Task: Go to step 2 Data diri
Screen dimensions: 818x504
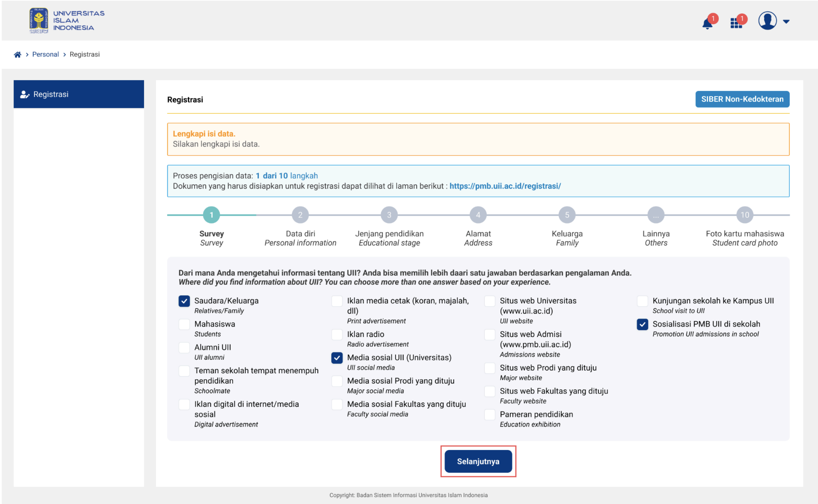Action: coord(300,215)
